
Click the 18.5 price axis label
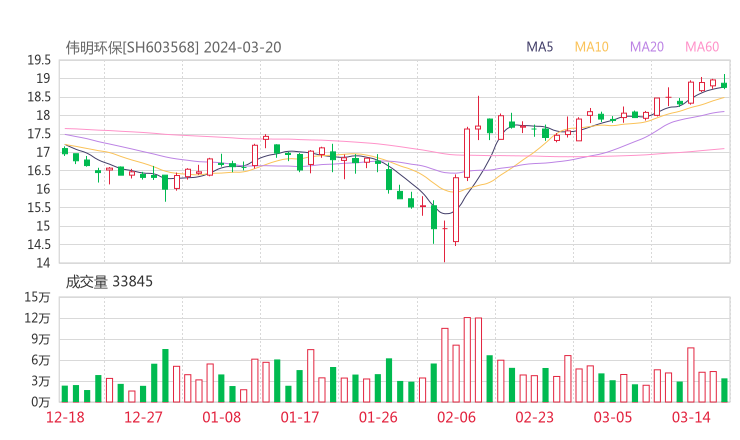(39, 97)
